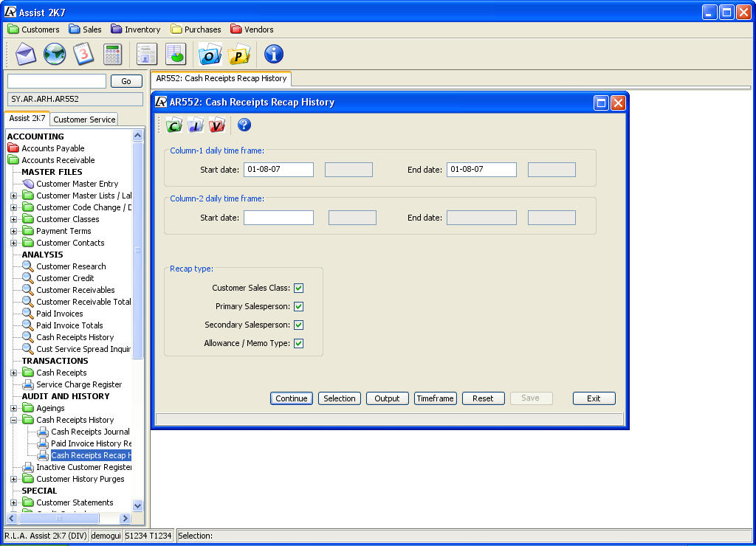Open the calculator tool icon
Viewport: 756px width, 546px height.
point(112,54)
